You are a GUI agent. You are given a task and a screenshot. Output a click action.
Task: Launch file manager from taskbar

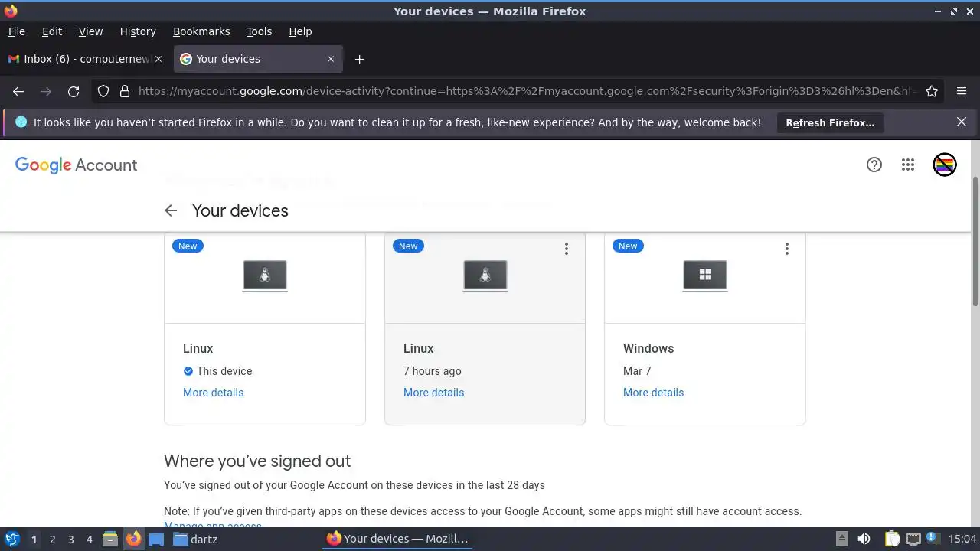coord(109,539)
